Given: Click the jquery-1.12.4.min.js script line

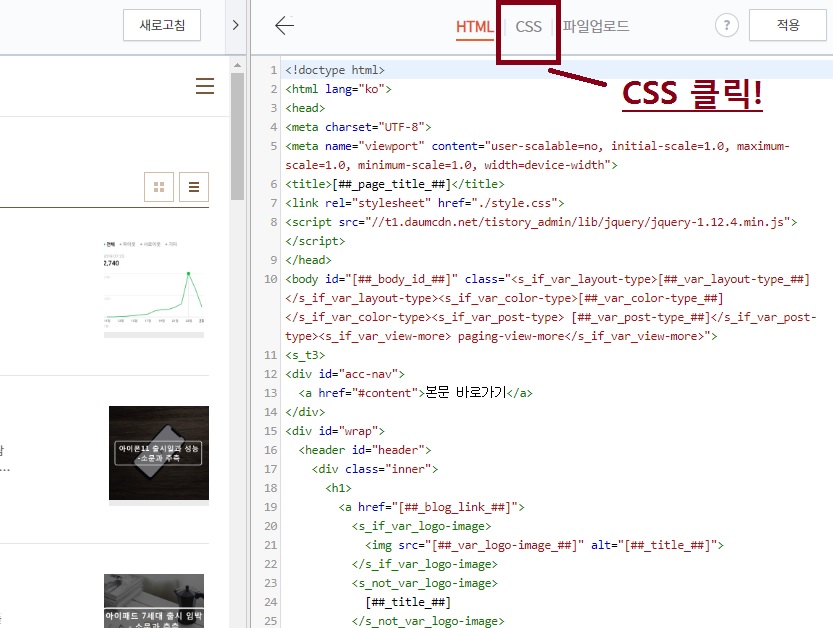Looking at the screenshot, I should click(541, 231).
